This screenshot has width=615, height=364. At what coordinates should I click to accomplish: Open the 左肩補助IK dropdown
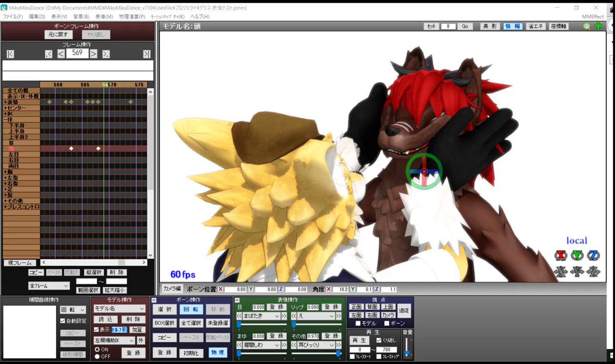pos(114,340)
